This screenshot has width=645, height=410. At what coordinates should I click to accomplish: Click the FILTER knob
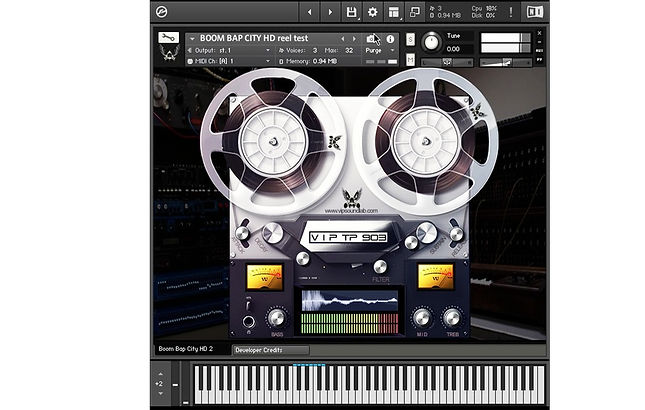click(380, 267)
